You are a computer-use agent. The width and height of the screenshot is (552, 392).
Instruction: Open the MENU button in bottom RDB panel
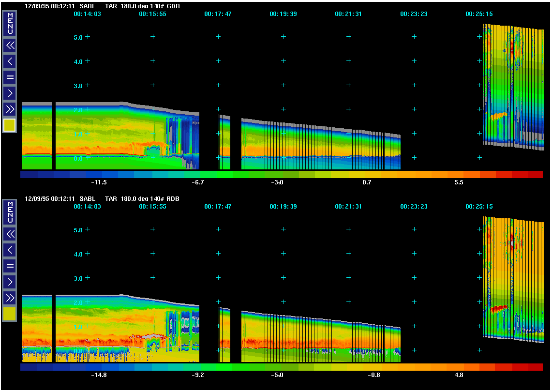(10, 212)
